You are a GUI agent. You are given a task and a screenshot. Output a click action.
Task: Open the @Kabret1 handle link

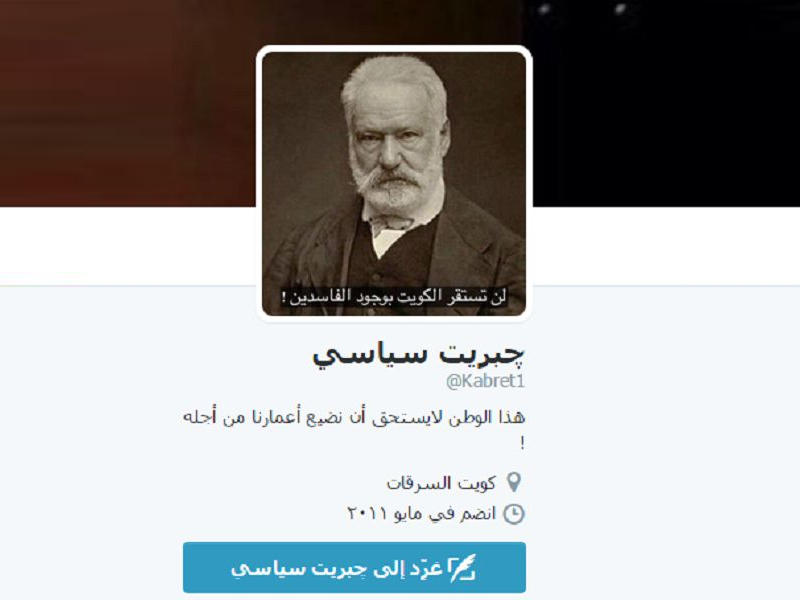(x=485, y=381)
